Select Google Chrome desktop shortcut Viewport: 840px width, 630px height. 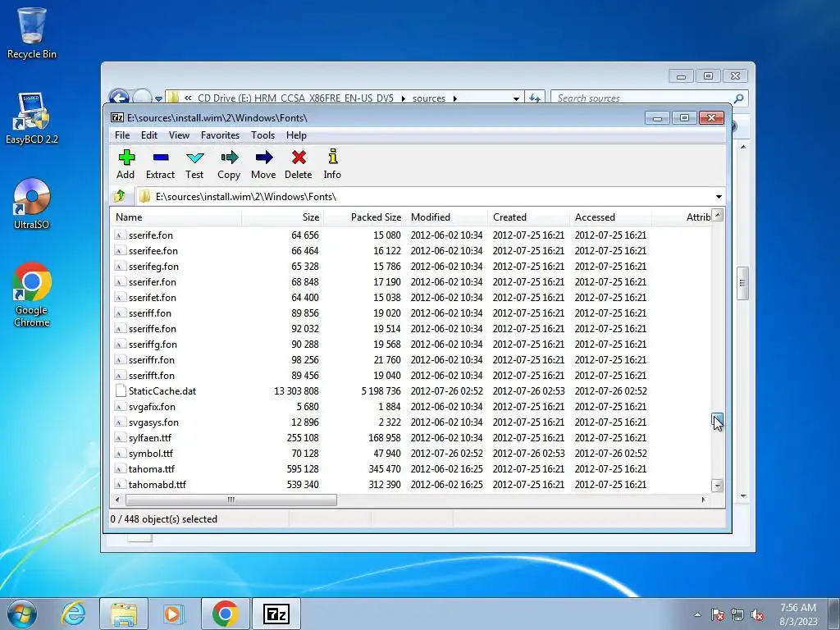(32, 294)
